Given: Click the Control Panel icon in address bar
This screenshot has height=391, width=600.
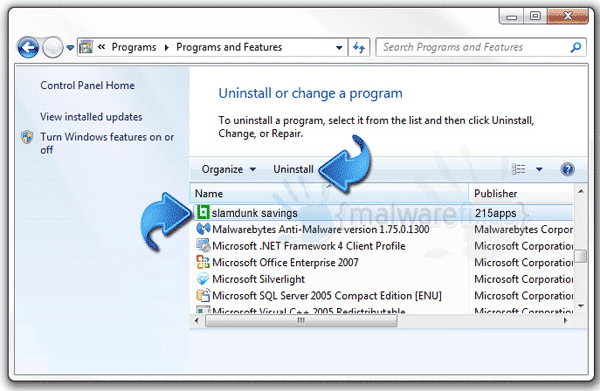Looking at the screenshot, I should (x=86, y=47).
